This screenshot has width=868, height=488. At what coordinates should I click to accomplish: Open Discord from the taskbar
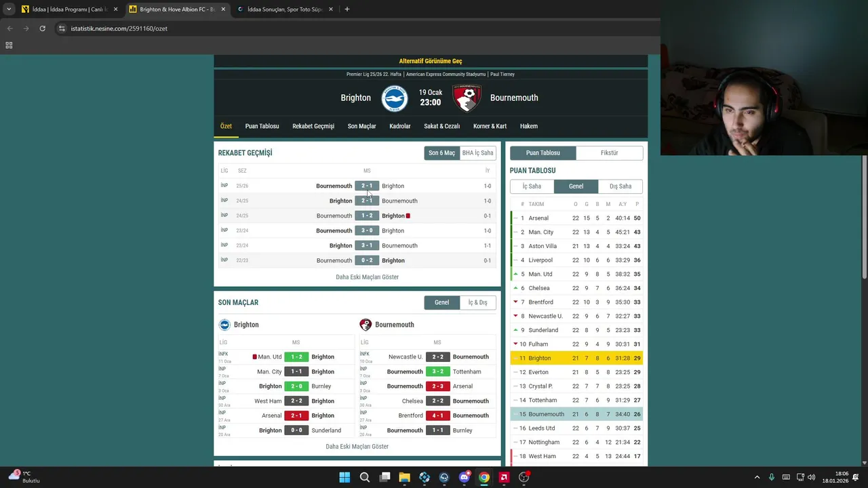[464, 477]
